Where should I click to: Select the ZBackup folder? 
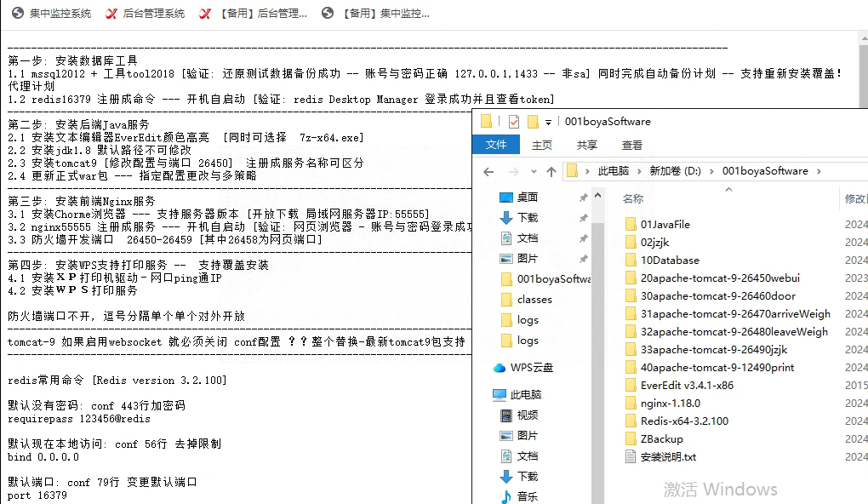point(654,439)
